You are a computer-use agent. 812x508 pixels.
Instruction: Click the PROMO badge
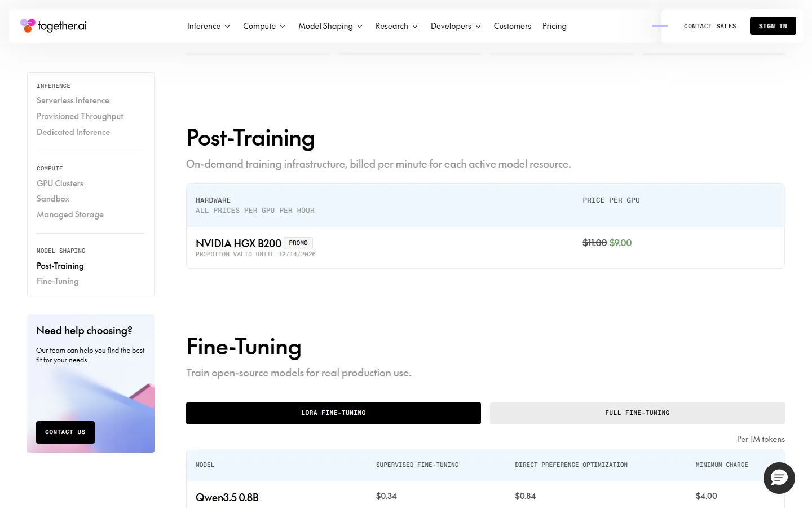tap(298, 243)
